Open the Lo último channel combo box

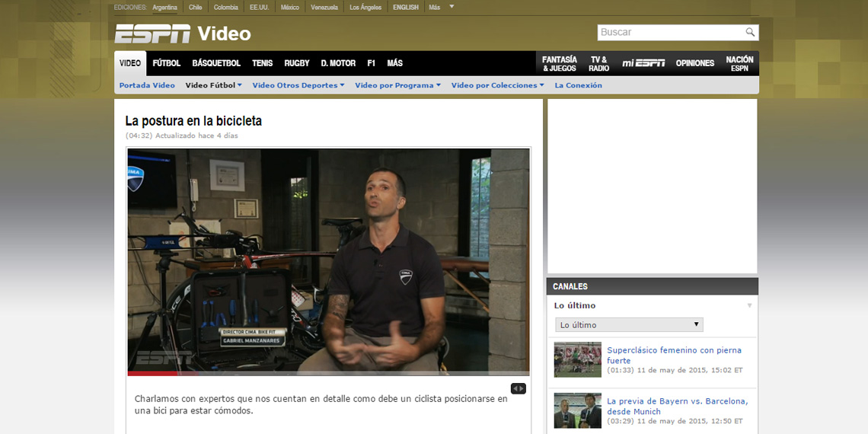[629, 325]
